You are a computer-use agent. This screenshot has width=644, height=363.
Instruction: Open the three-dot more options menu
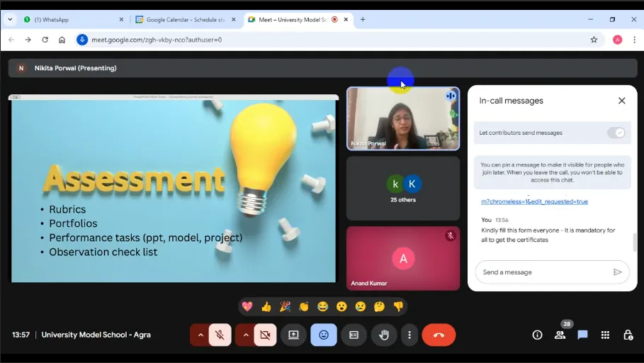(x=409, y=335)
